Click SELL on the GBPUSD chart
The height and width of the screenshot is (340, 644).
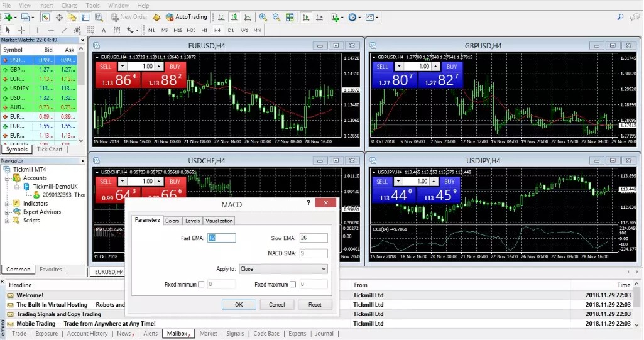pos(383,67)
